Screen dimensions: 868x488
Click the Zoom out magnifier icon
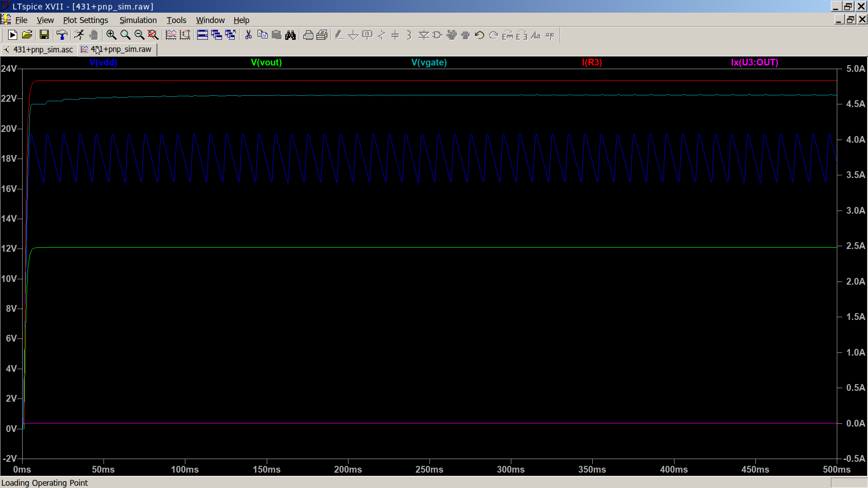139,35
